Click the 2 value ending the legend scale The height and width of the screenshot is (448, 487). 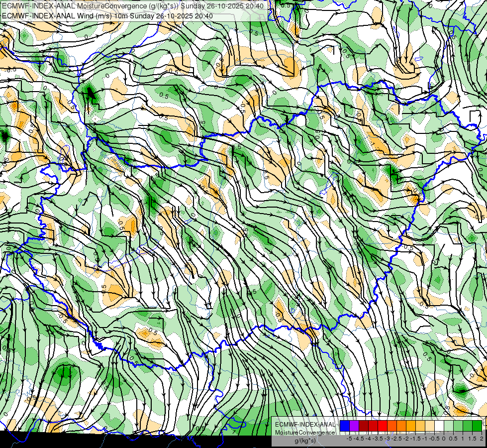click(482, 439)
